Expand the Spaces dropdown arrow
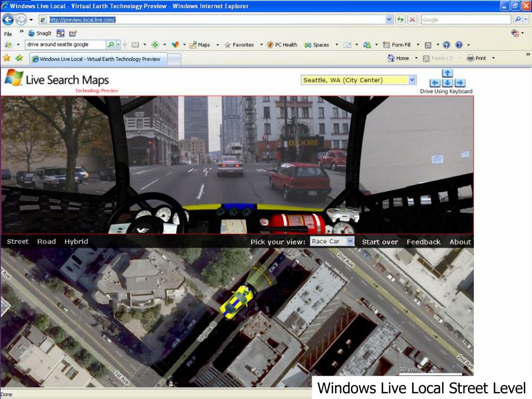This screenshot has height=399, width=532. 337,45
